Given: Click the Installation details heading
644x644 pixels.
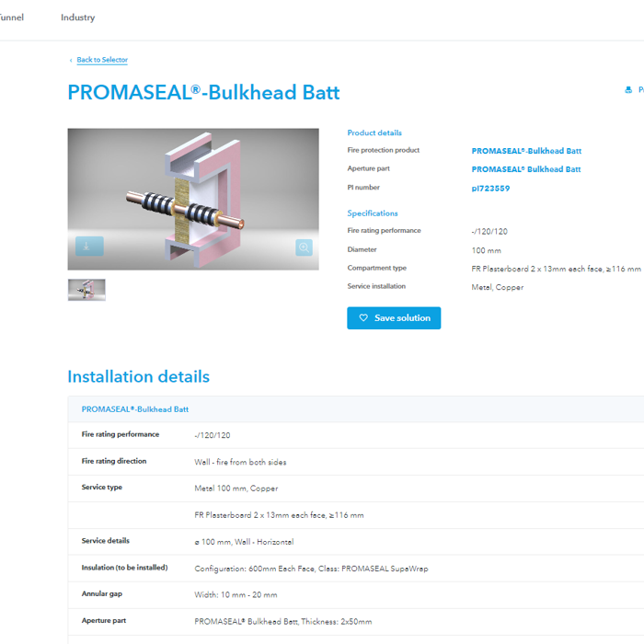Looking at the screenshot, I should [138, 376].
